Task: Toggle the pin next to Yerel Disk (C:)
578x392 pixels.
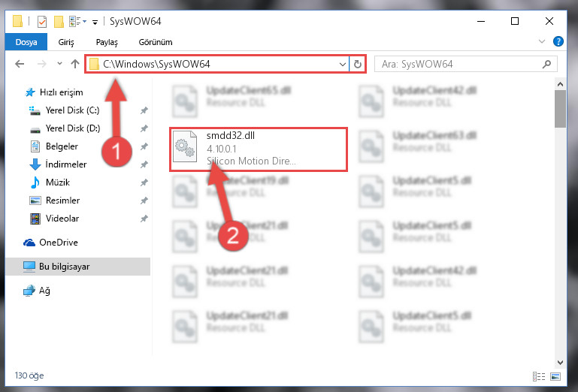Action: (144, 110)
